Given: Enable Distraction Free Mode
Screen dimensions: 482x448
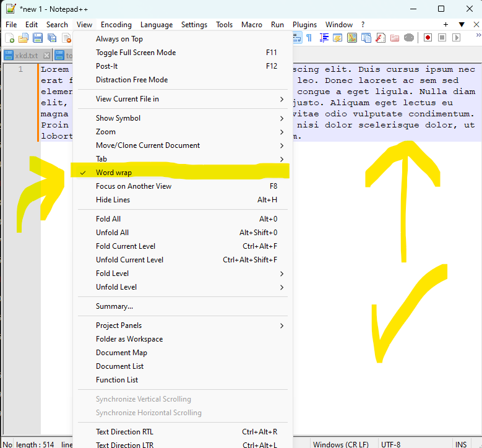Looking at the screenshot, I should (132, 80).
